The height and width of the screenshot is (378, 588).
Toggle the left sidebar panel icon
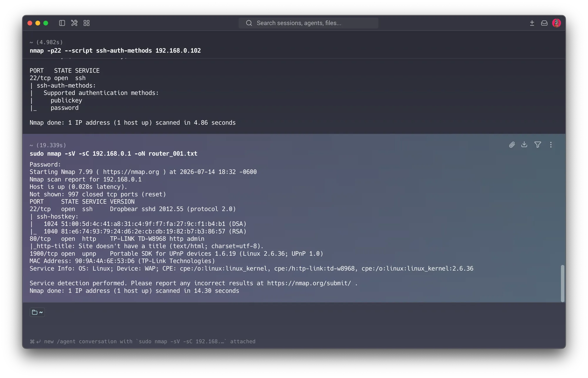(62, 23)
